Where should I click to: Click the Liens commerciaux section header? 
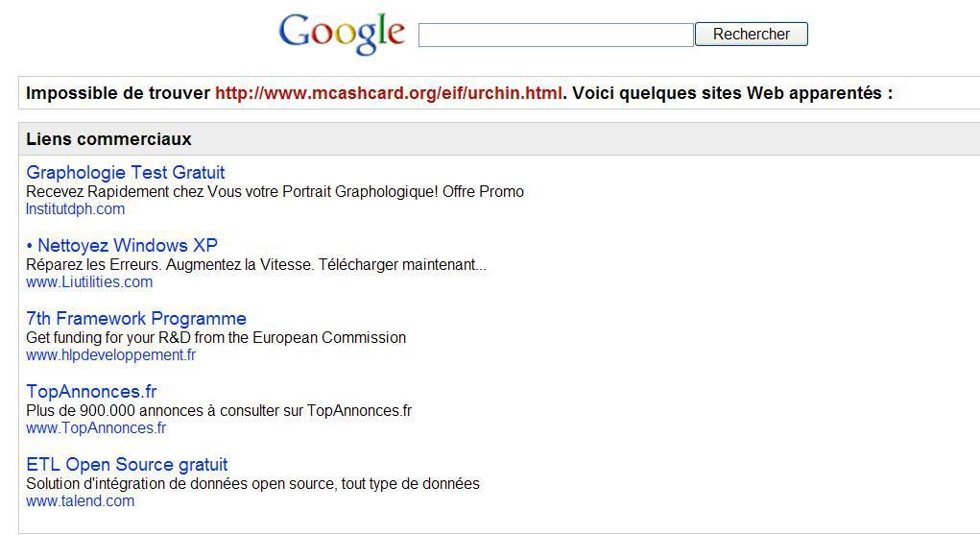pos(108,139)
